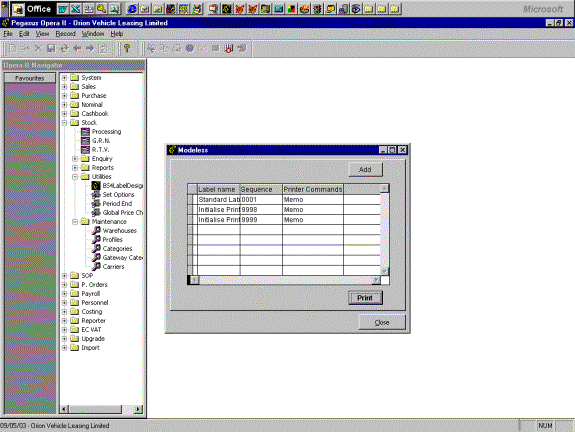
Task: Click the Favourites button in Navigator
Action: (x=30, y=78)
